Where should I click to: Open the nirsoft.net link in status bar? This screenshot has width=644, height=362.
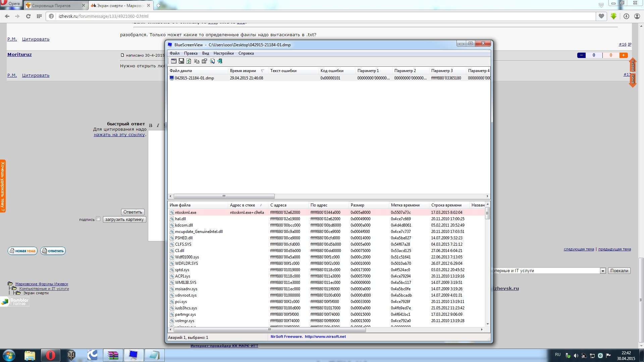pyautogui.click(x=325, y=337)
